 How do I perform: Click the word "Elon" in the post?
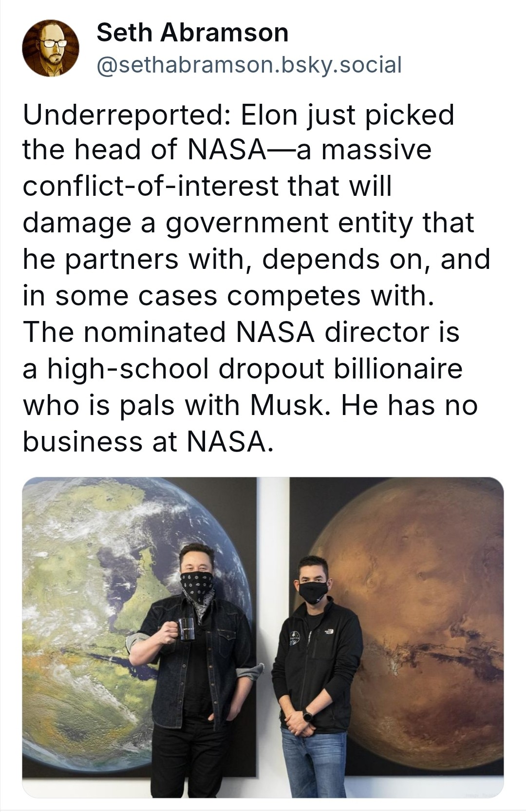(266, 115)
